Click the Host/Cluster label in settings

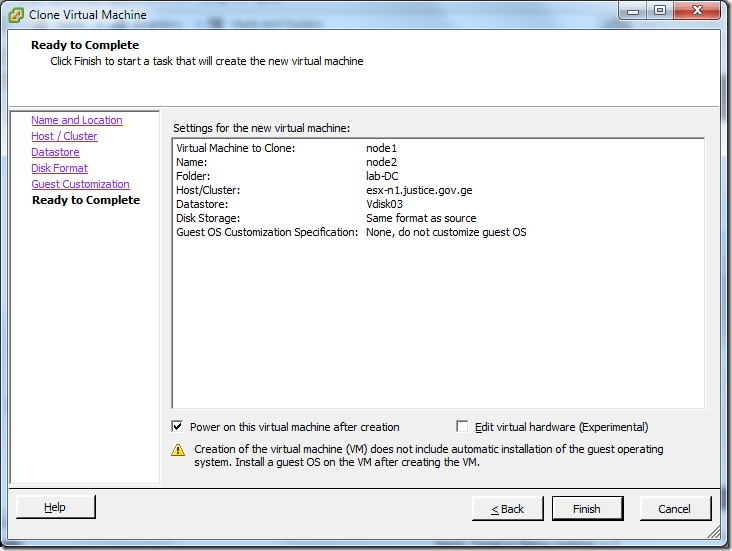tap(208, 190)
